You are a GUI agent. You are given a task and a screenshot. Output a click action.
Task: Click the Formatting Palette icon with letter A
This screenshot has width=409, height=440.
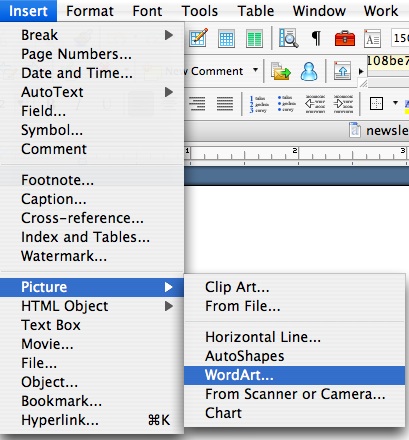pyautogui.click(x=372, y=38)
